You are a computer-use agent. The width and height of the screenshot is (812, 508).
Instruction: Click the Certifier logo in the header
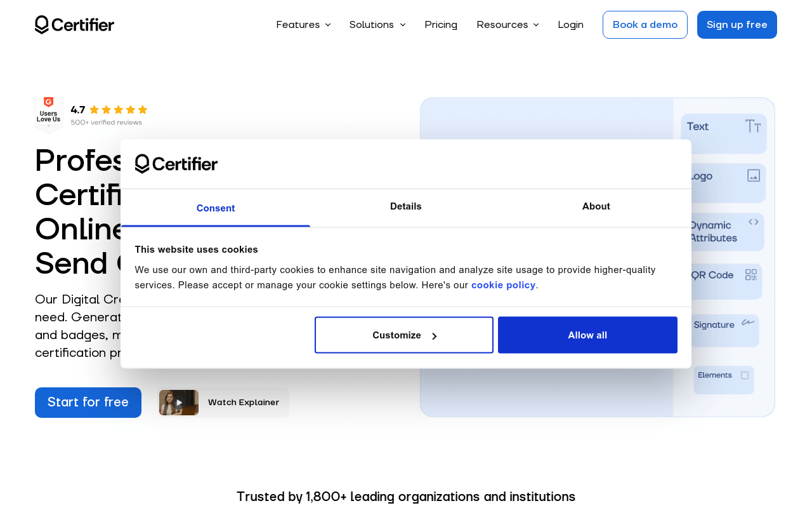point(74,25)
